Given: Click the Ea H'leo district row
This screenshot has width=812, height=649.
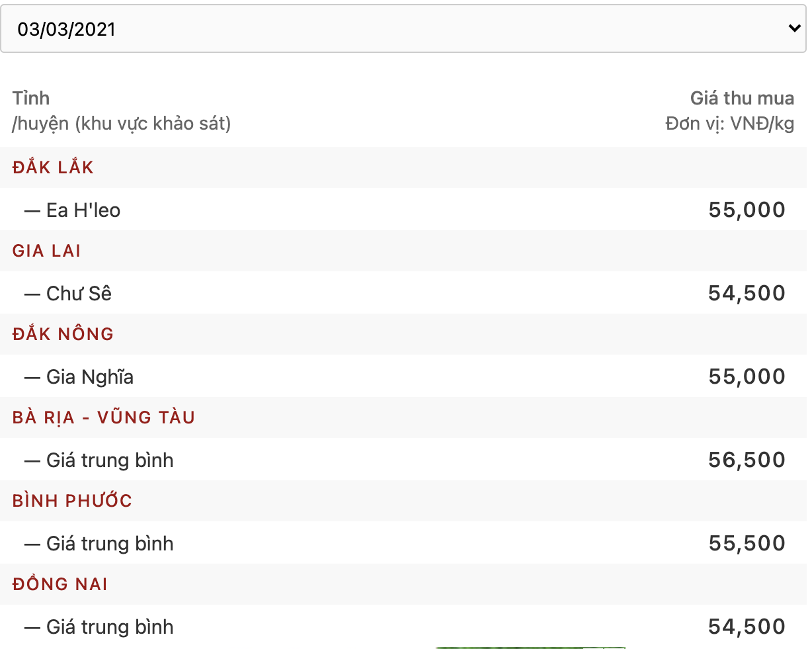Looking at the screenshot, I should point(403,210).
